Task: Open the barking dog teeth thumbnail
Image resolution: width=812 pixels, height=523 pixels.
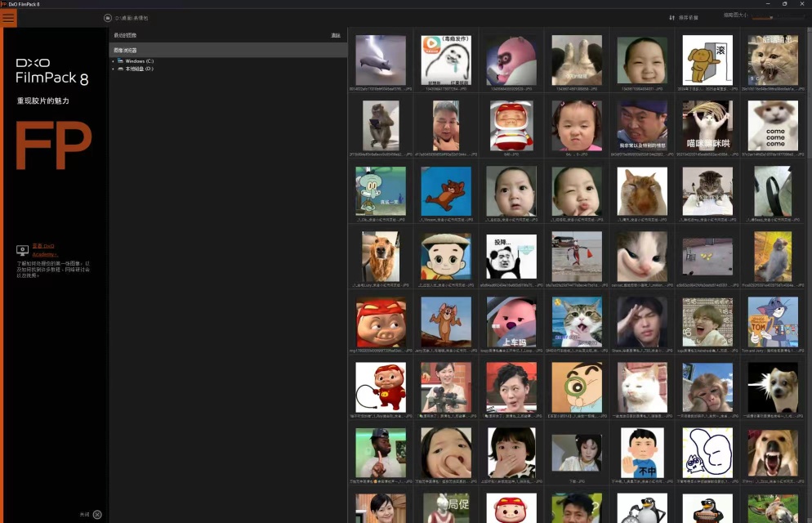Action: 773,453
